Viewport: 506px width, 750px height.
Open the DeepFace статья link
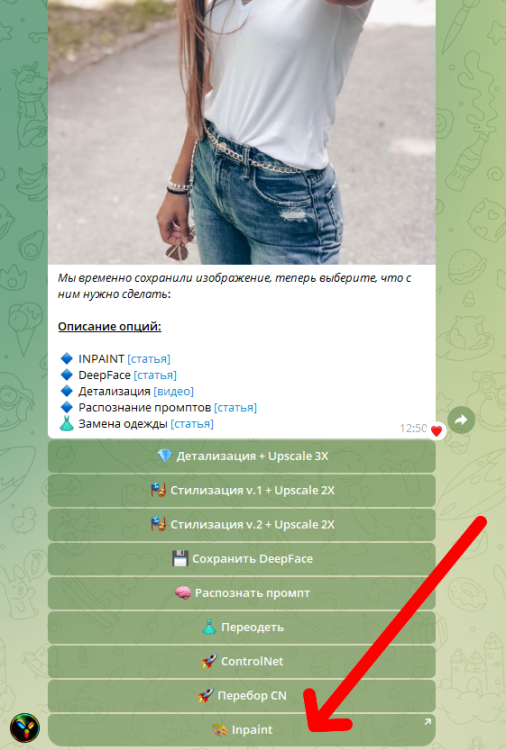click(155, 375)
